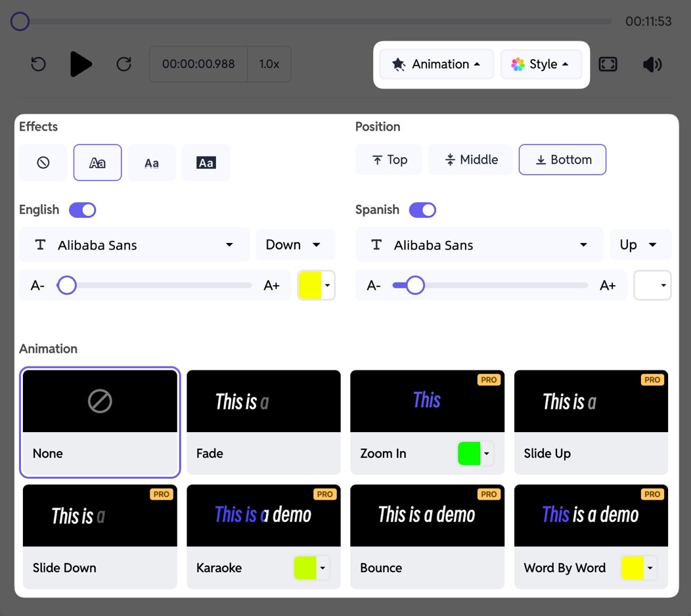Viewport: 691px width, 616px height.
Task: Set subtitle position to Top
Action: click(389, 160)
